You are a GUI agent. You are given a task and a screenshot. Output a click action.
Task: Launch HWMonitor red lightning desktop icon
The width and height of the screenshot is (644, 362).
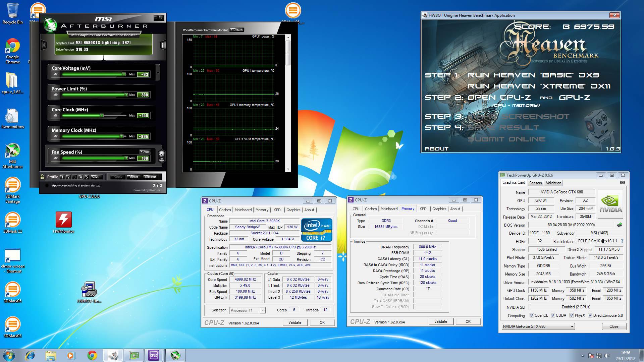[x=63, y=222]
